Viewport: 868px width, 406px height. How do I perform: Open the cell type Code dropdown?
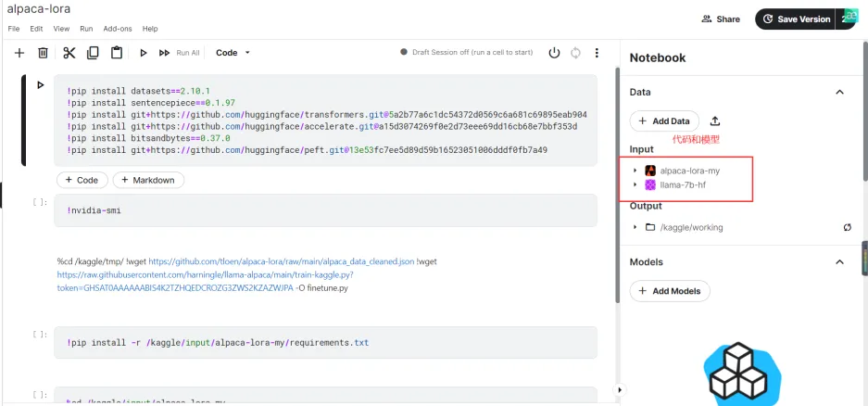[x=233, y=53]
